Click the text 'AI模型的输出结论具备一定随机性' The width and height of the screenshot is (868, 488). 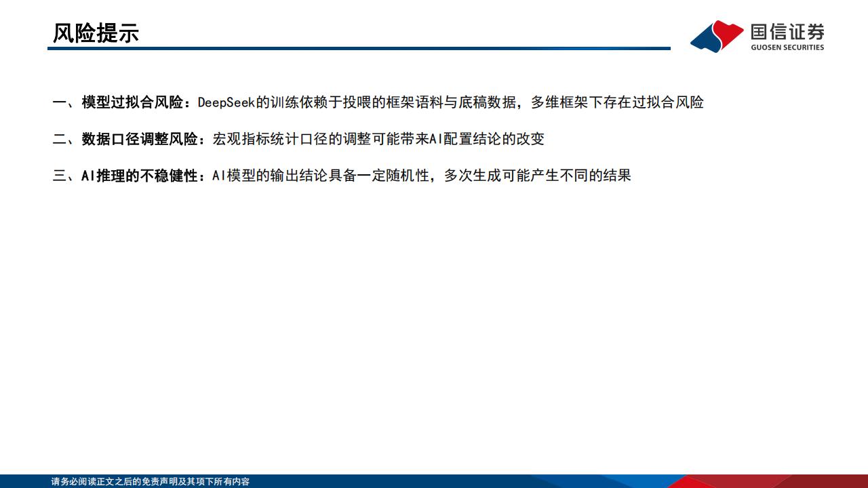point(321,176)
